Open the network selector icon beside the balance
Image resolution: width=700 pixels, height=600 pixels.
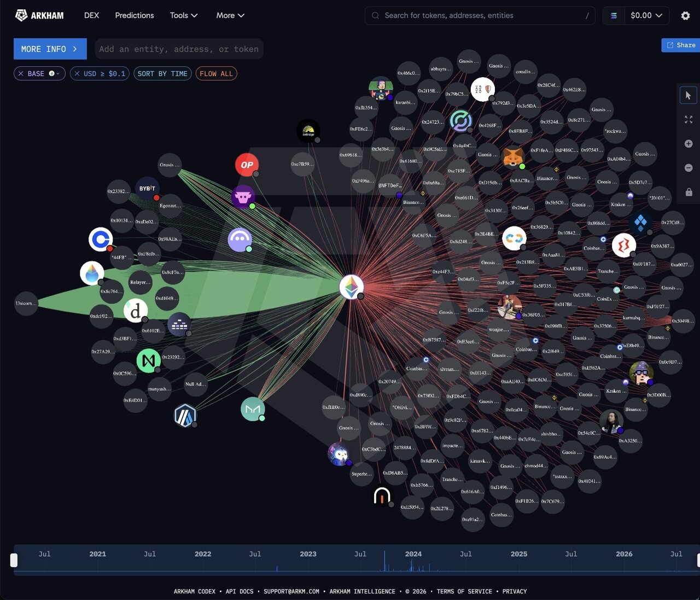(614, 15)
